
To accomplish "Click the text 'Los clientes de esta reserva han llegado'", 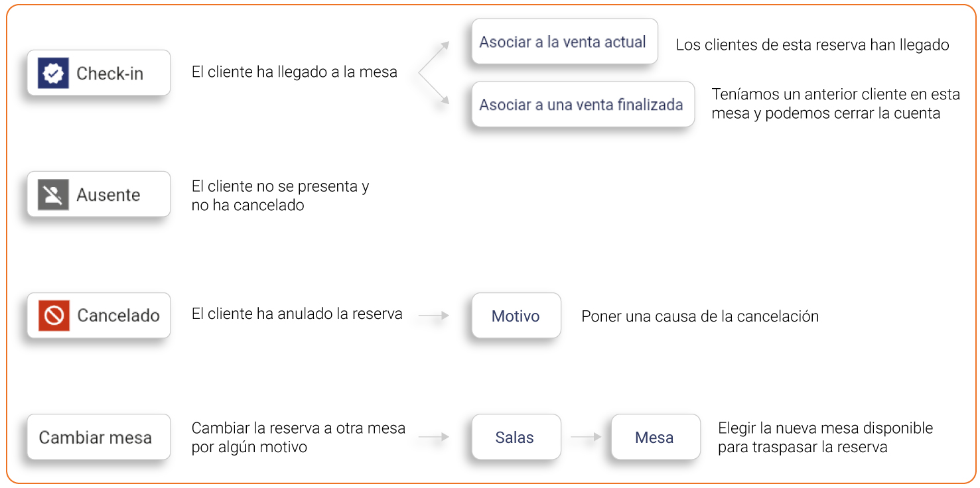I will pos(813,45).
